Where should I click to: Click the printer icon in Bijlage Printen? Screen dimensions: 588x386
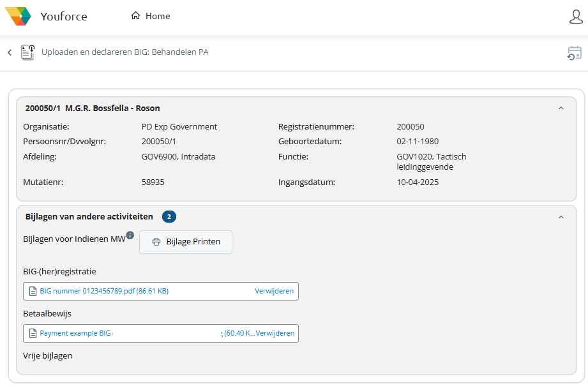pos(156,242)
